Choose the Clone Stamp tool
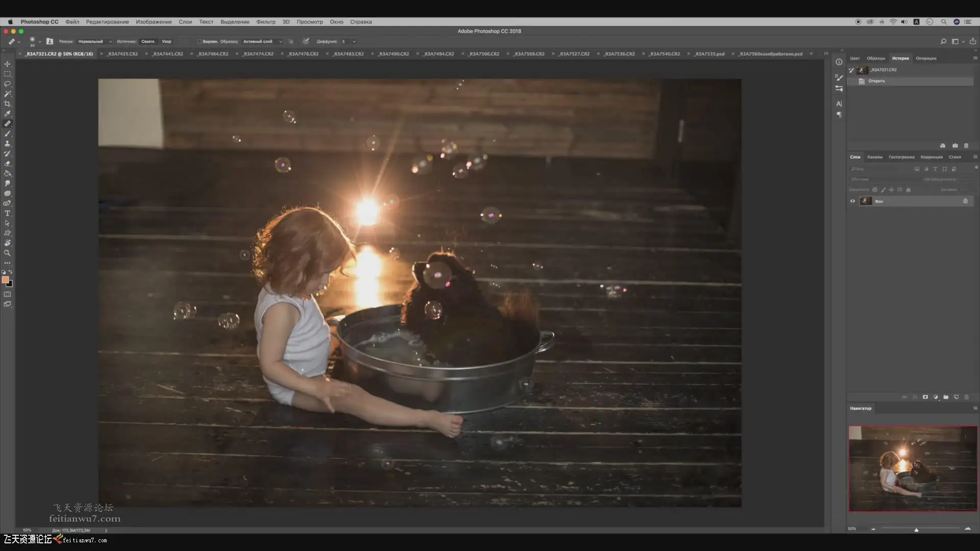 7,143
